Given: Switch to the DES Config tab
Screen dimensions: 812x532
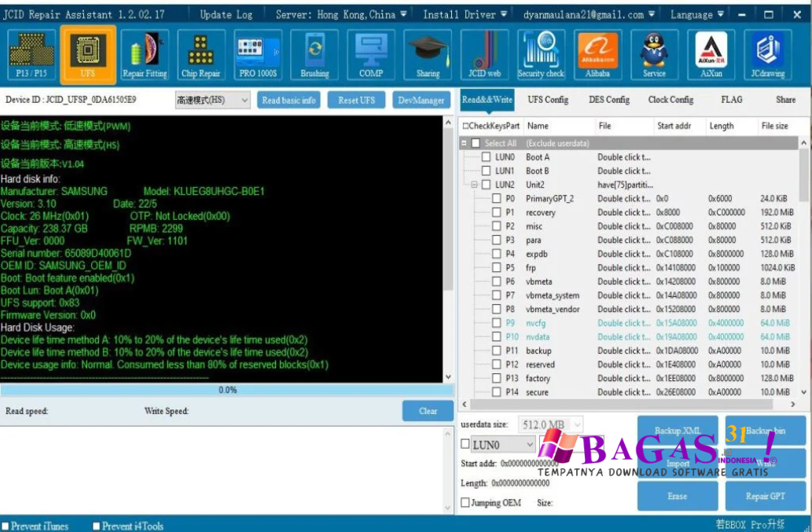Looking at the screenshot, I should (609, 99).
